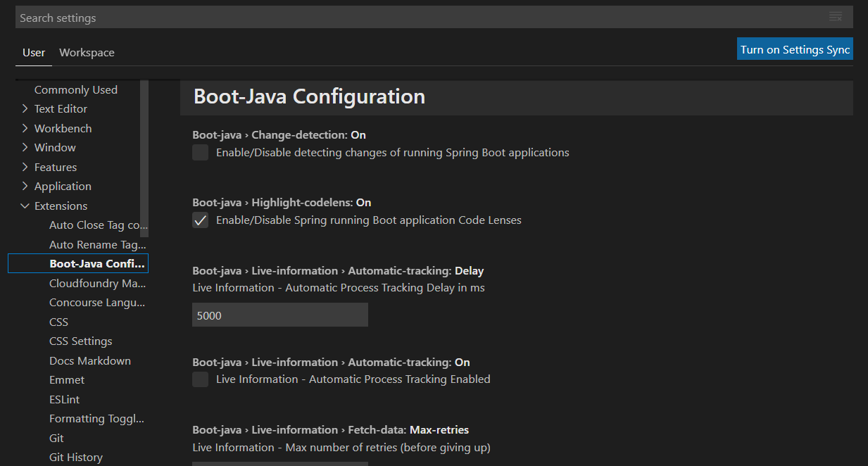Image resolution: width=868 pixels, height=466 pixels.
Task: Open Cloudfoundry Manifest extension settings
Action: pyautogui.click(x=97, y=284)
